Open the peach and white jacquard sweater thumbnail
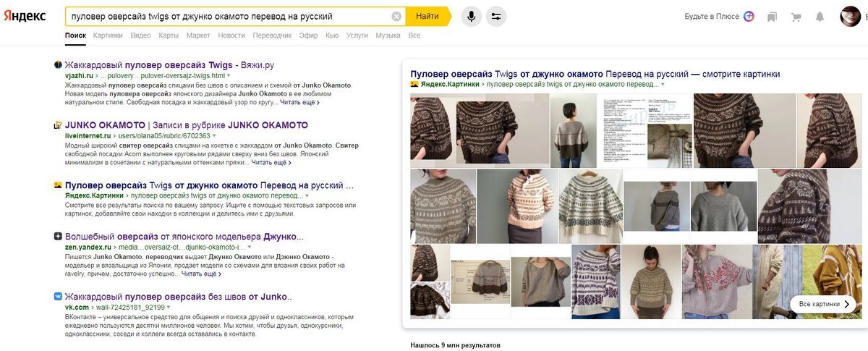868x351 pixels. [x=516, y=206]
